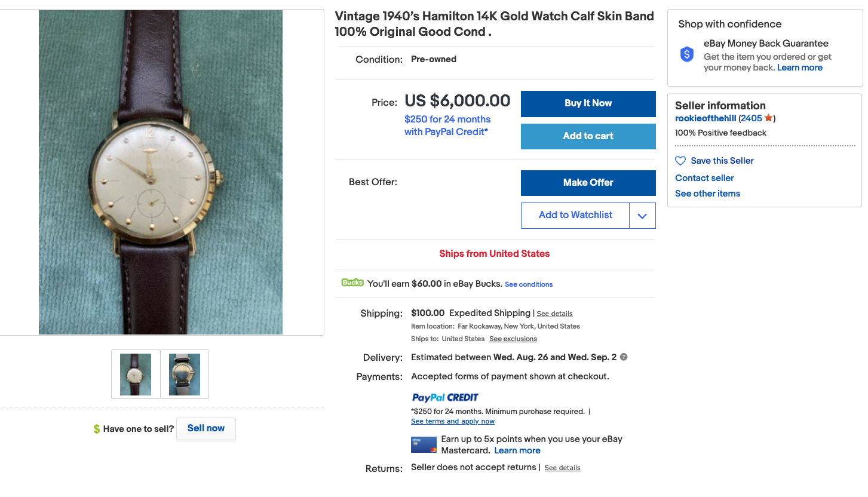Click the Contact seller link
868x497 pixels.
click(x=704, y=178)
